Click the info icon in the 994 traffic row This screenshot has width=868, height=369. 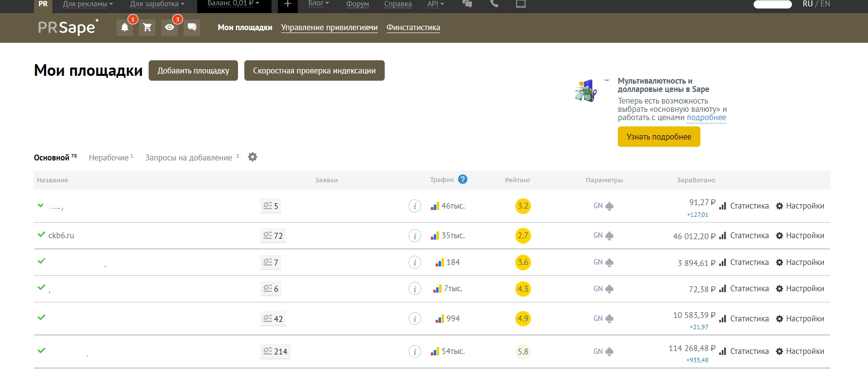click(x=415, y=319)
